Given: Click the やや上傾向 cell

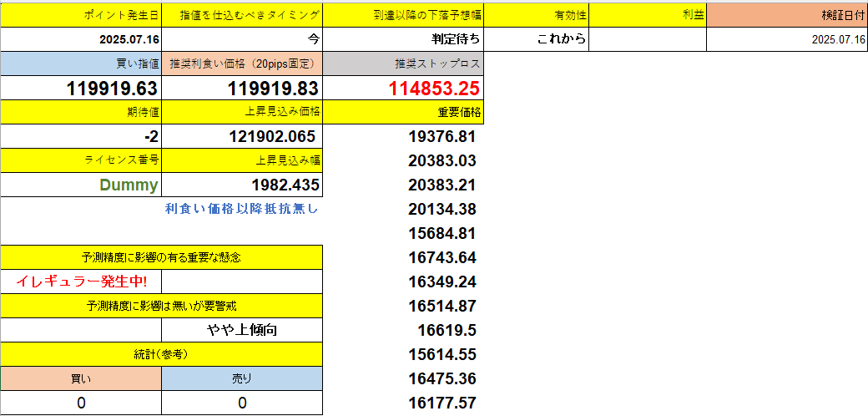Looking at the screenshot, I should click(x=242, y=330).
